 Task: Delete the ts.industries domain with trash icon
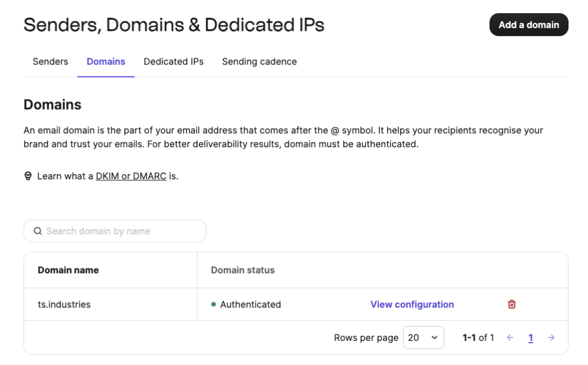pyautogui.click(x=512, y=305)
